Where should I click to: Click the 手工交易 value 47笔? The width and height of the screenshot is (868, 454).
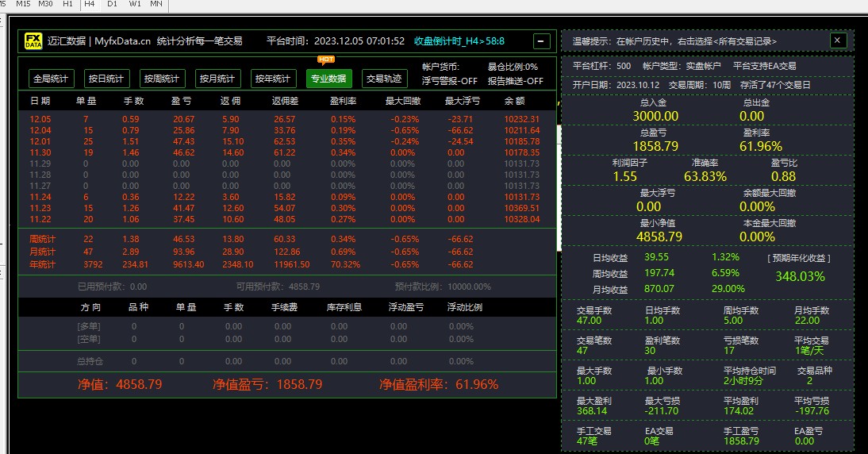click(587, 441)
